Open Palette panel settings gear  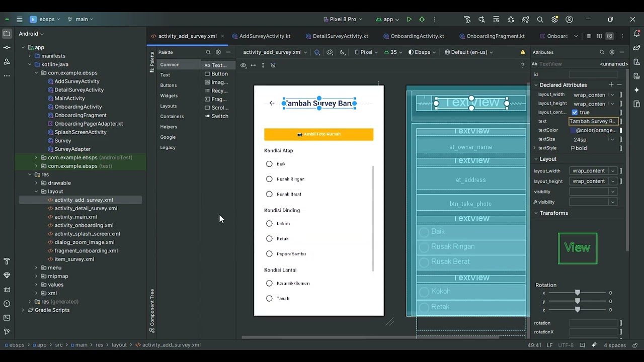point(218,52)
